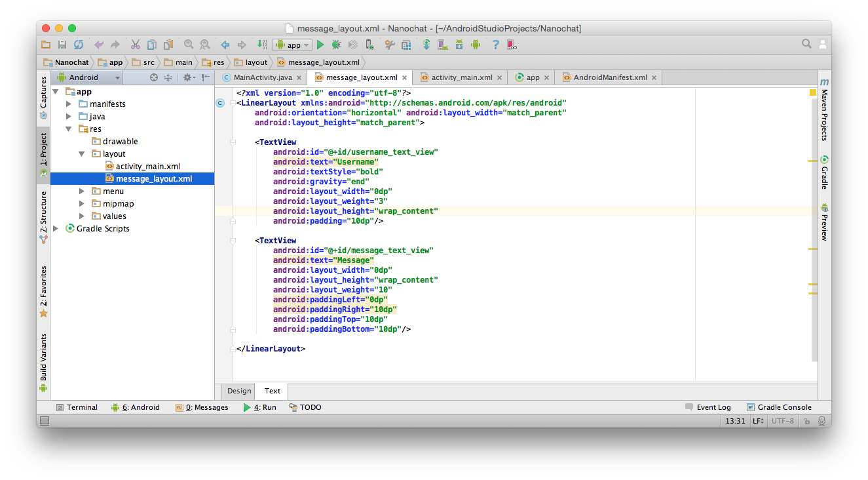Image resolution: width=868 pixels, height=480 pixels.
Task: Click the Attach debugger to Android process icon
Action: [369, 45]
